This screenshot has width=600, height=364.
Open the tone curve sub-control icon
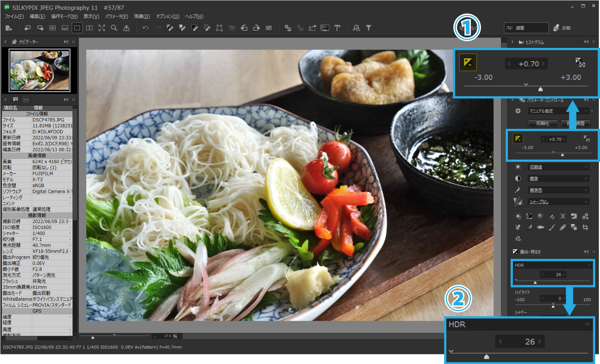[529, 216]
